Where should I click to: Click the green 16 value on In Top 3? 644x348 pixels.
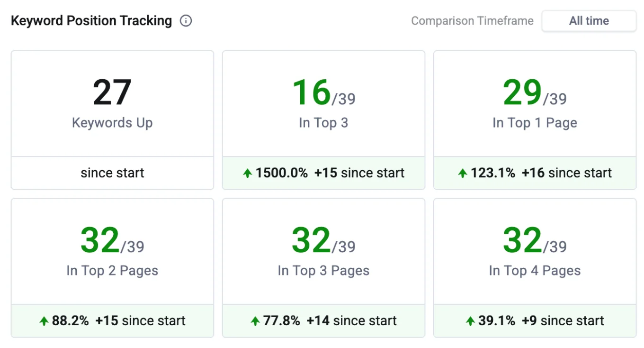click(x=312, y=92)
